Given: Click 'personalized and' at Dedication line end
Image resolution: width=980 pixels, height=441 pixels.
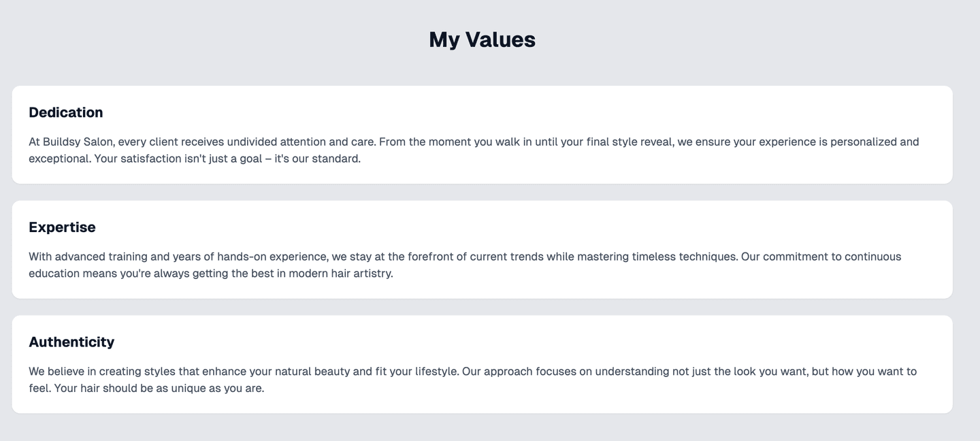Looking at the screenshot, I should [x=875, y=142].
